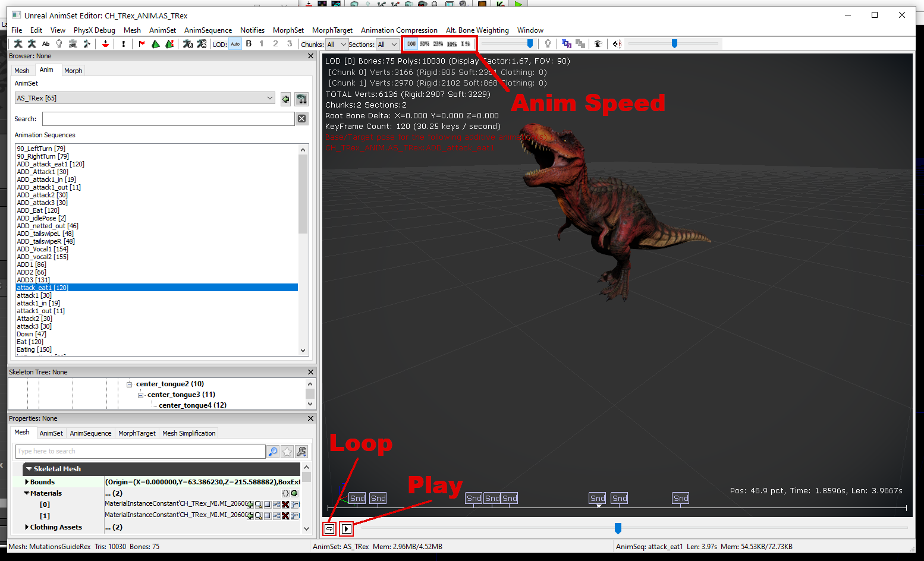
Task: Open the Chunks dropdown
Action: point(337,45)
